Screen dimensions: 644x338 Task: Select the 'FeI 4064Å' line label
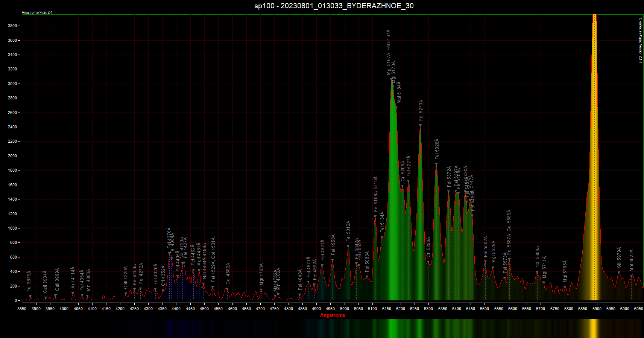click(x=82, y=280)
